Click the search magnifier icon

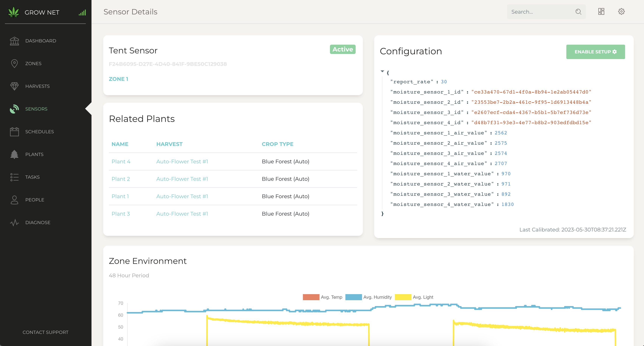click(x=578, y=12)
